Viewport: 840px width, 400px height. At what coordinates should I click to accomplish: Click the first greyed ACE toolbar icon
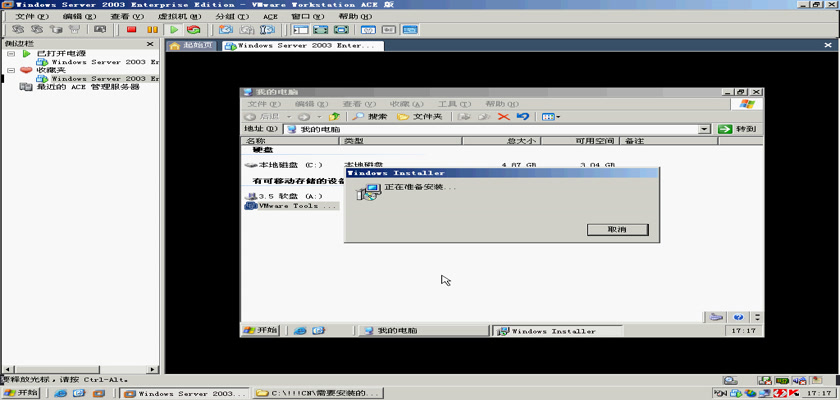pos(18,29)
